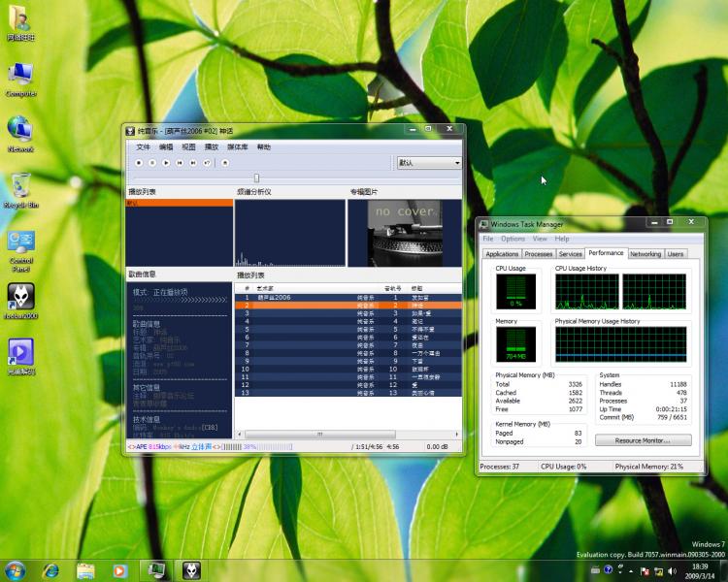Launch Internet Explorer from the taskbar
The height and width of the screenshot is (582, 728).
pyautogui.click(x=50, y=571)
